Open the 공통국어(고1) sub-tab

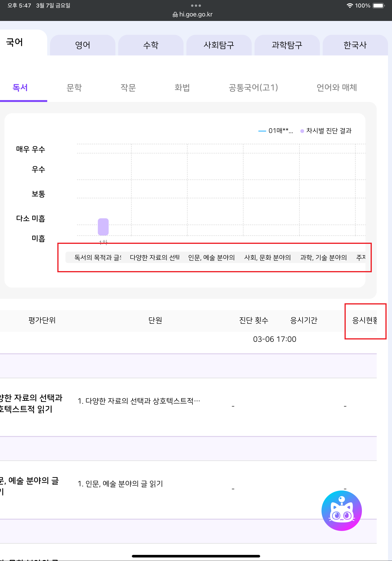[x=253, y=87]
